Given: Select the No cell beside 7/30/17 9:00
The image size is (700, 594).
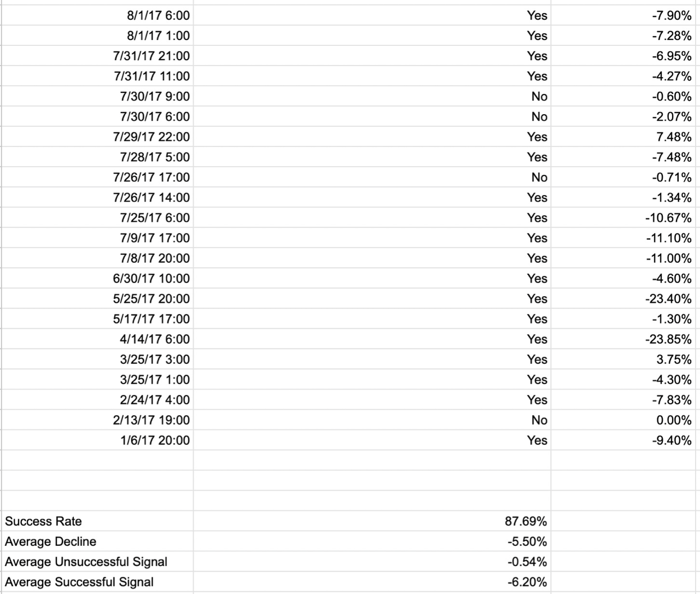Looking at the screenshot, I should (x=372, y=96).
